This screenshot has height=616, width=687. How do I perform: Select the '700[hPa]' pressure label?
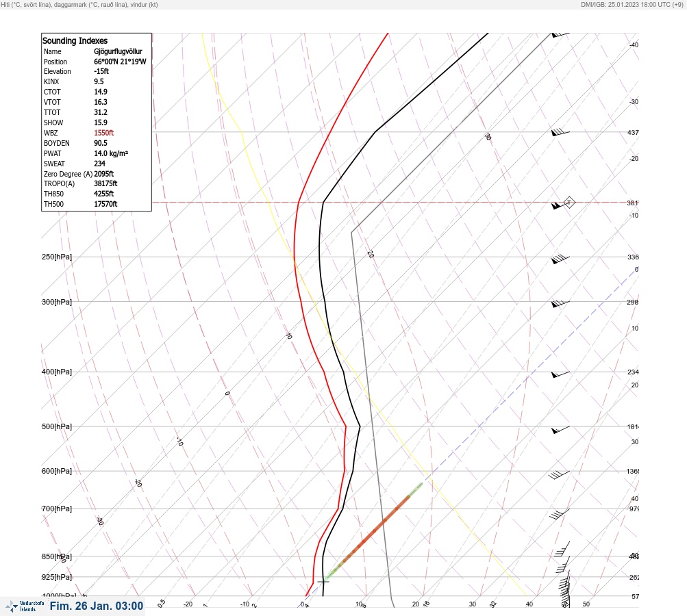[x=57, y=509]
